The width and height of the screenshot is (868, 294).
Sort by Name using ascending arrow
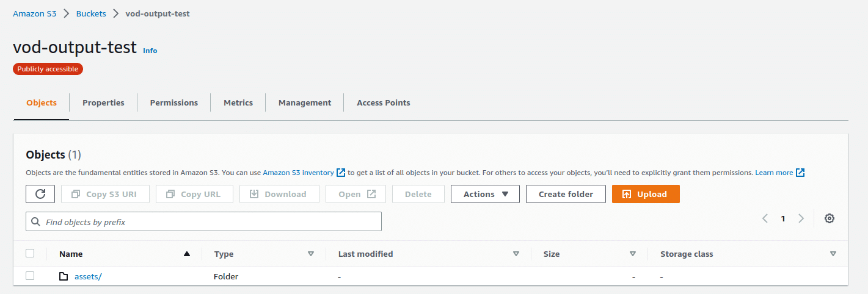(187, 254)
